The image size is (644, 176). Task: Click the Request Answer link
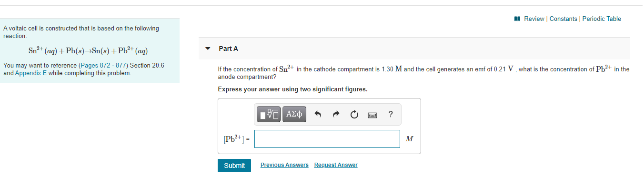point(336,165)
